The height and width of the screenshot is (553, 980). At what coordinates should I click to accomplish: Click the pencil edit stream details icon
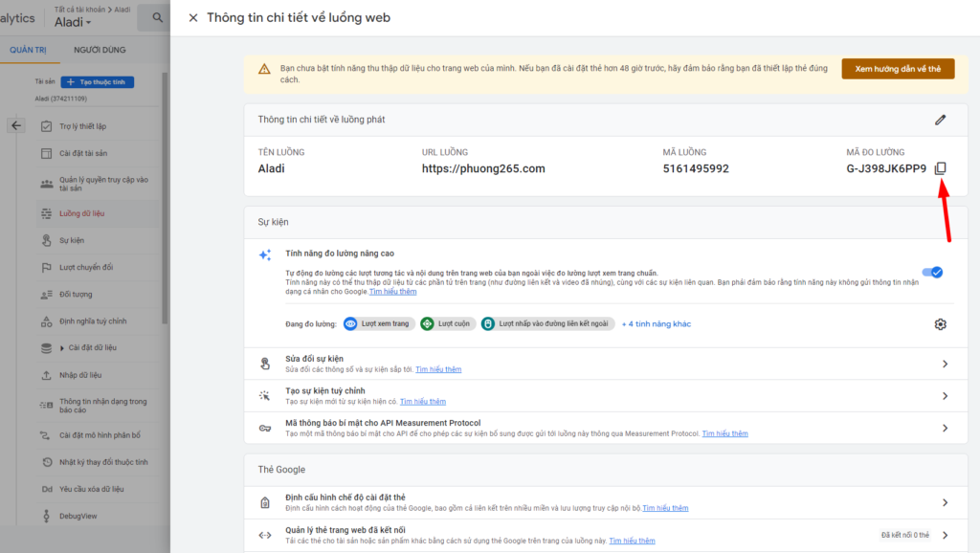pos(940,120)
